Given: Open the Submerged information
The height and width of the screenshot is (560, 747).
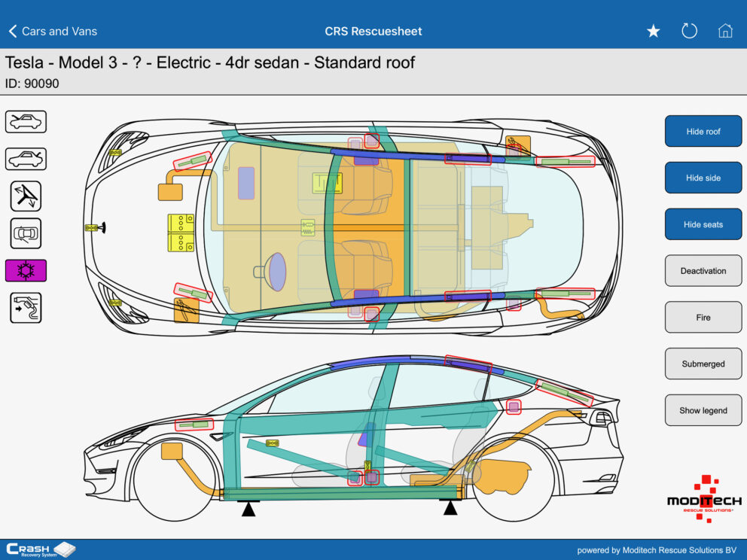Looking at the screenshot, I should (703, 364).
